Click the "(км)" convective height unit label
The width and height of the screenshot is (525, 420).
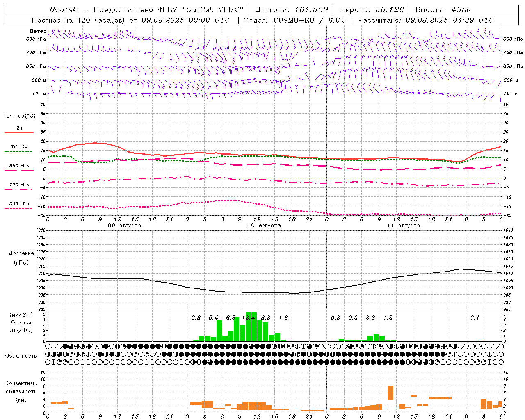21,399
